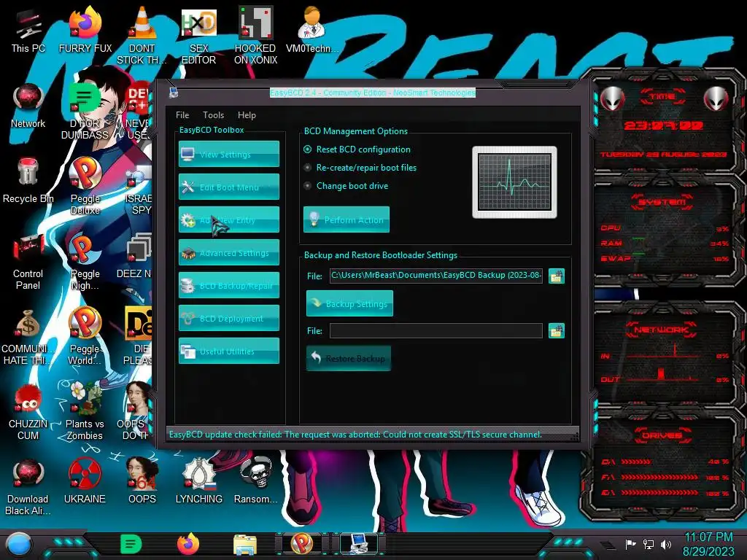
Task: Open Edit Boot Menu section
Action: [228, 187]
